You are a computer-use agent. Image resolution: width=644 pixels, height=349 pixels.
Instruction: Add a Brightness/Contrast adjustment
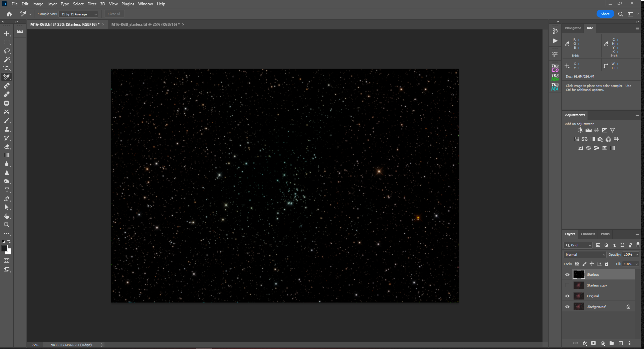tap(580, 130)
